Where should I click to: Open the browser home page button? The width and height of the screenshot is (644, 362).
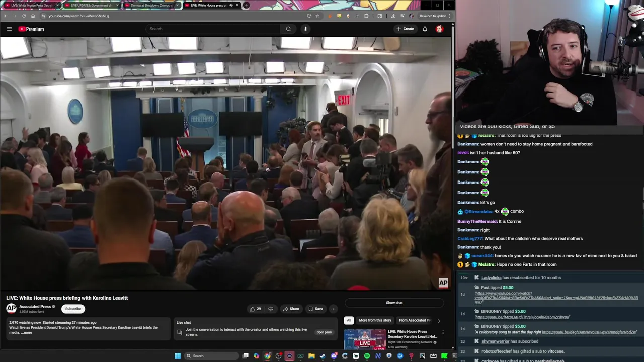pos(33,16)
